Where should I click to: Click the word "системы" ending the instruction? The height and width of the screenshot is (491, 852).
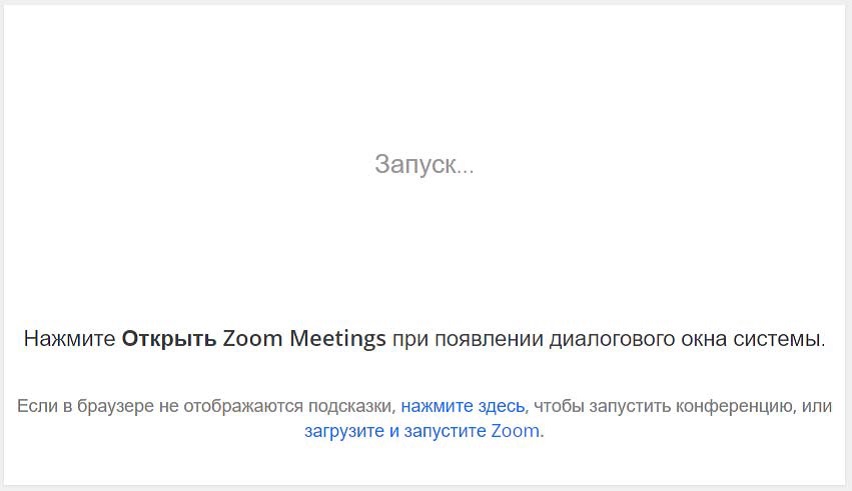[787, 339]
